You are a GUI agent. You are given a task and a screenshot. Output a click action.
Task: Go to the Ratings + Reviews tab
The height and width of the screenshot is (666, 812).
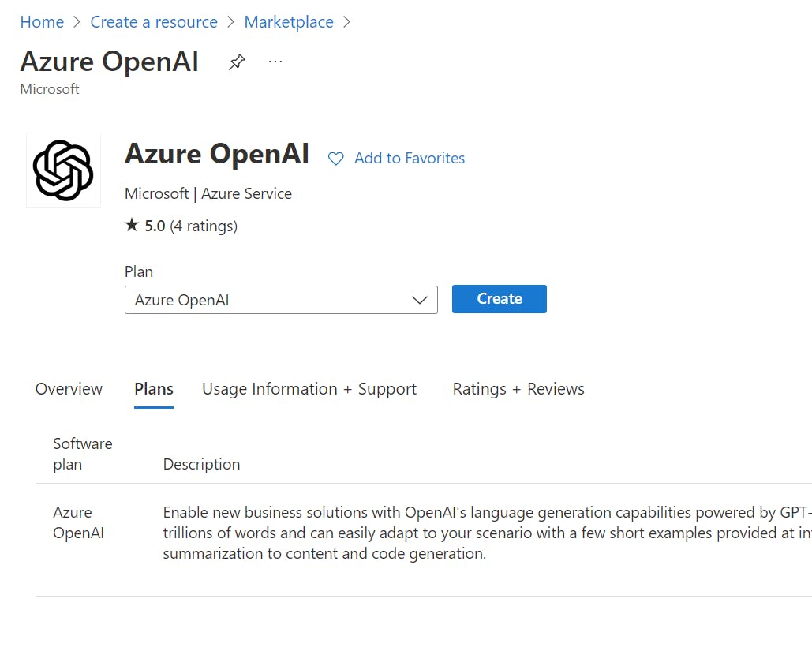coord(518,389)
